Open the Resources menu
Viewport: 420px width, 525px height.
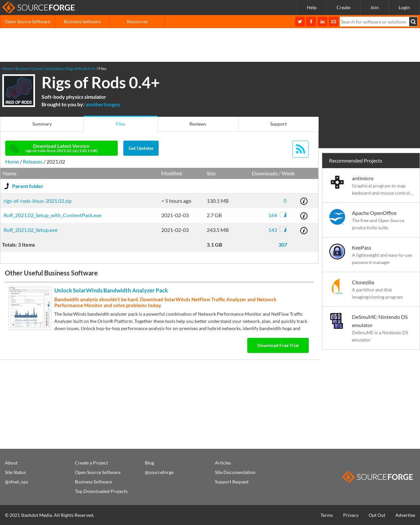pyautogui.click(x=137, y=22)
